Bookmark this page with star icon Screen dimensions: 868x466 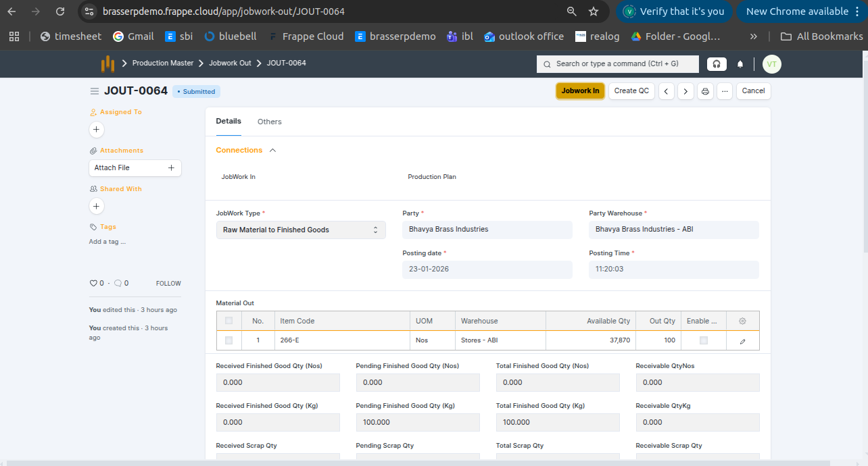(x=594, y=11)
